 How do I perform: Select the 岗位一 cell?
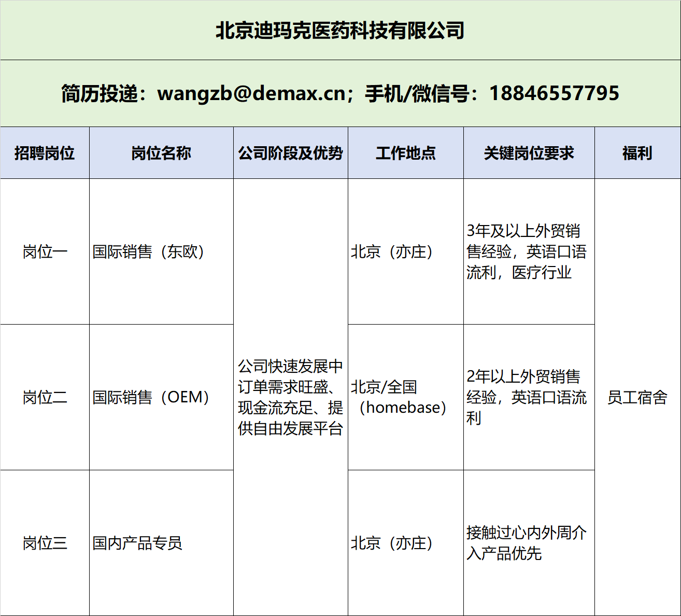point(45,251)
